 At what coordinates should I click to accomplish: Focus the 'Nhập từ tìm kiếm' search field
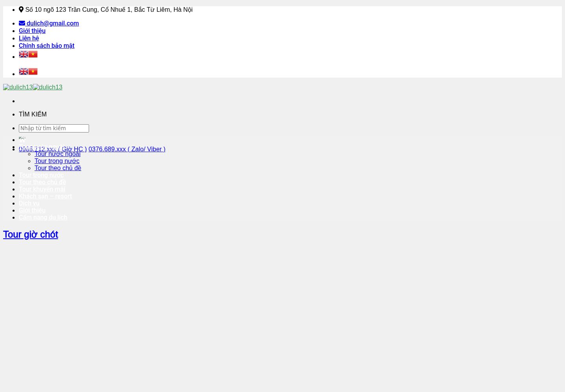tap(54, 128)
